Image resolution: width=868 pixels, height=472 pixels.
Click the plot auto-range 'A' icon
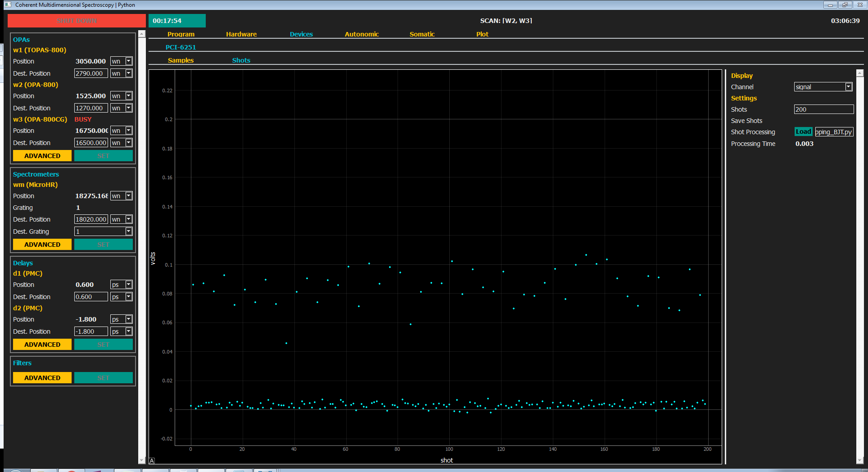152,460
